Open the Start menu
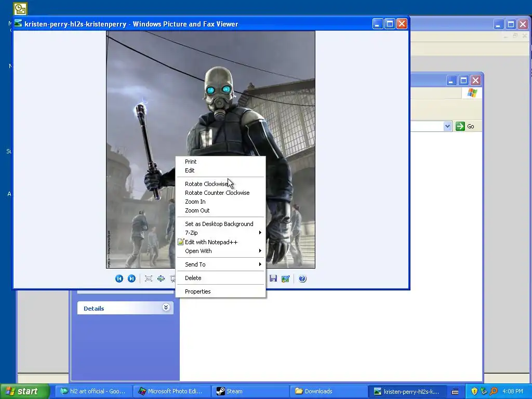Image resolution: width=532 pixels, height=399 pixels. (x=25, y=391)
